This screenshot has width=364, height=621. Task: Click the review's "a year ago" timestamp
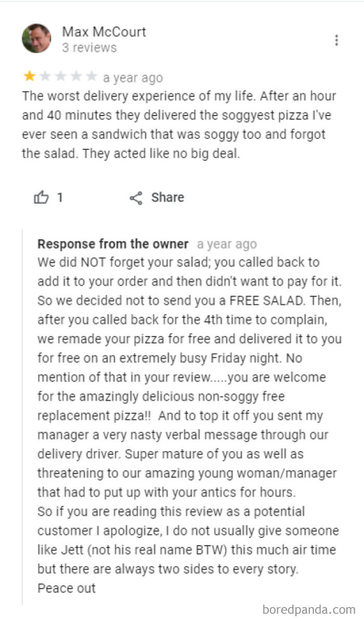[x=133, y=78]
